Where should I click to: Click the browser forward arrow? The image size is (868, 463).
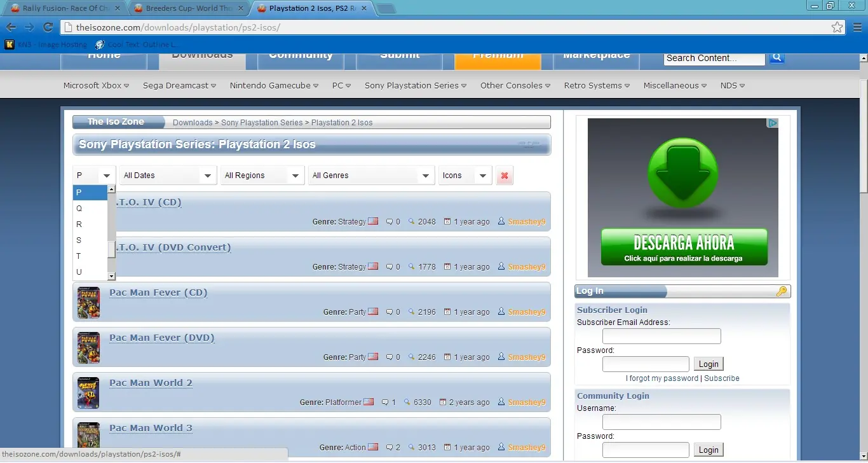tap(29, 27)
